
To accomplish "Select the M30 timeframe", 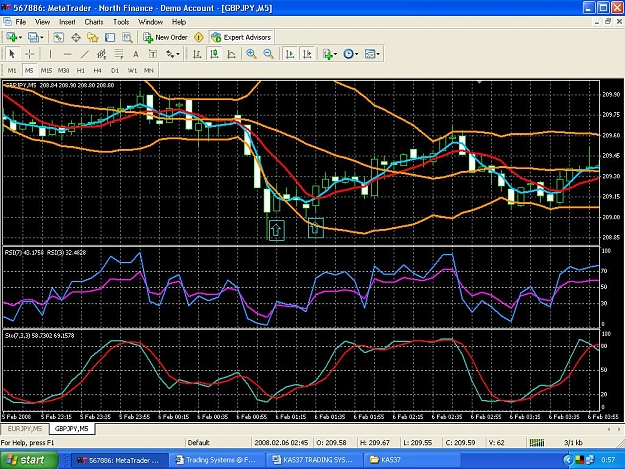I will pos(63,71).
